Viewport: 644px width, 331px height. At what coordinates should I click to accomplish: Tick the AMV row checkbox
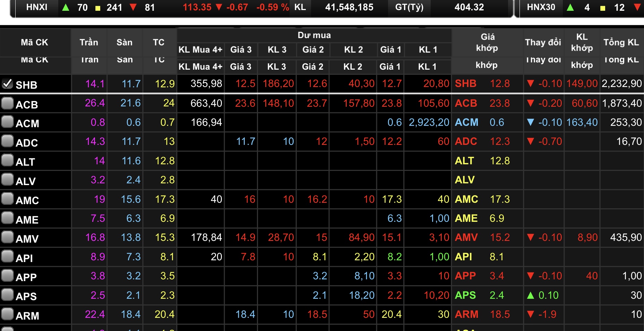point(7,237)
